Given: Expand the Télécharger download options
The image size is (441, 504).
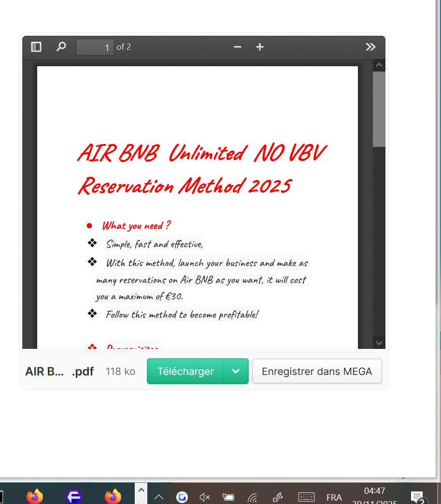Looking at the screenshot, I should click(x=236, y=371).
